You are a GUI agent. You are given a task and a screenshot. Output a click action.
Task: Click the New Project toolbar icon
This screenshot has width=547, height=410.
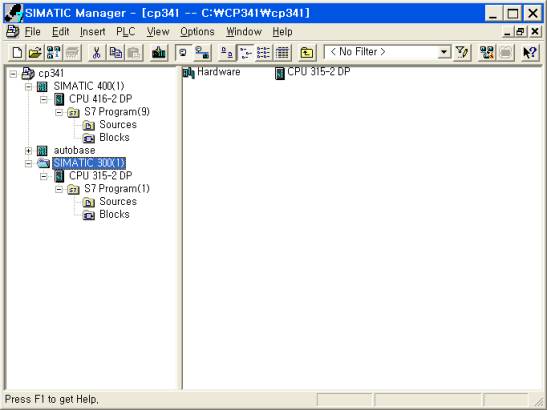pyautogui.click(x=17, y=53)
